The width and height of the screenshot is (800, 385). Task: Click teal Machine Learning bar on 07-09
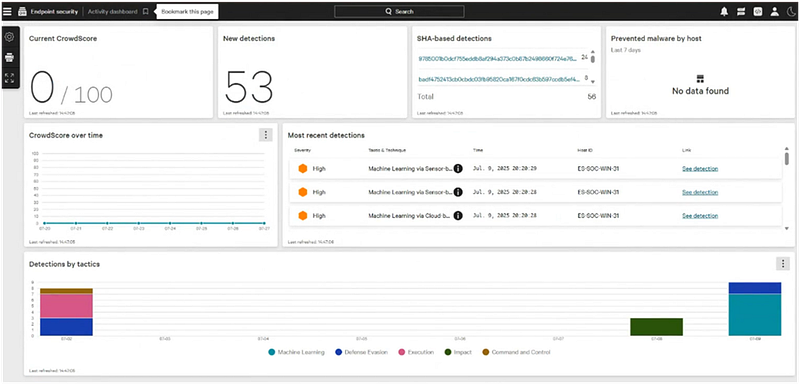click(755, 315)
